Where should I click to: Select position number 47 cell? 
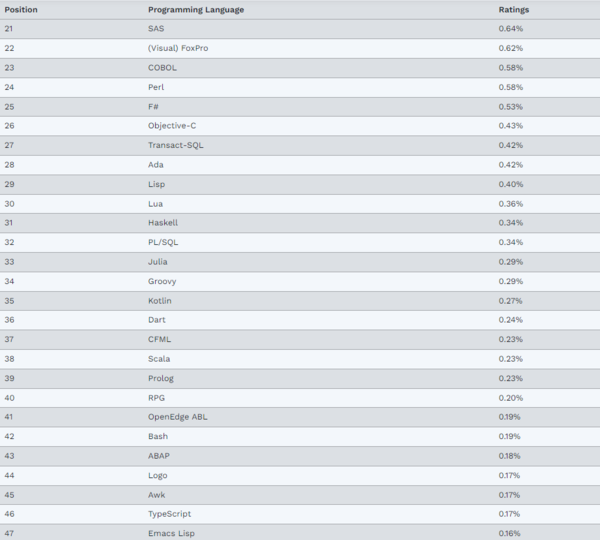[9, 533]
